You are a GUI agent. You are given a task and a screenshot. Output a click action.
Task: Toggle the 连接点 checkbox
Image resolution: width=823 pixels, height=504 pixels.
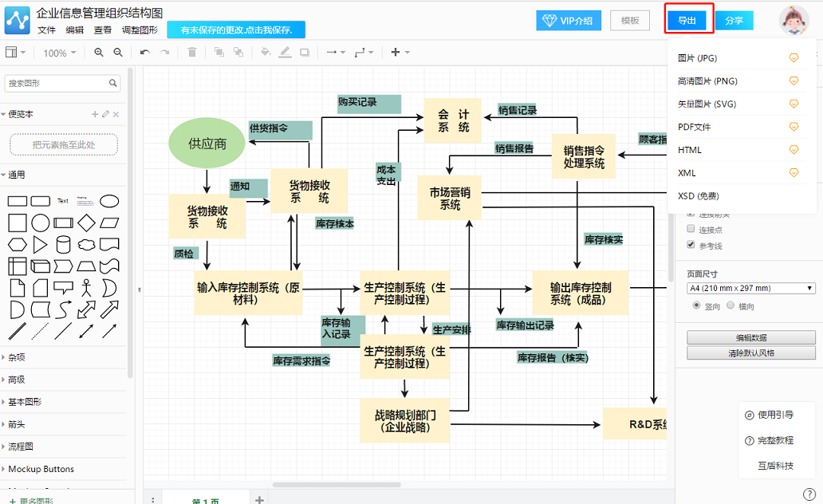pos(691,229)
